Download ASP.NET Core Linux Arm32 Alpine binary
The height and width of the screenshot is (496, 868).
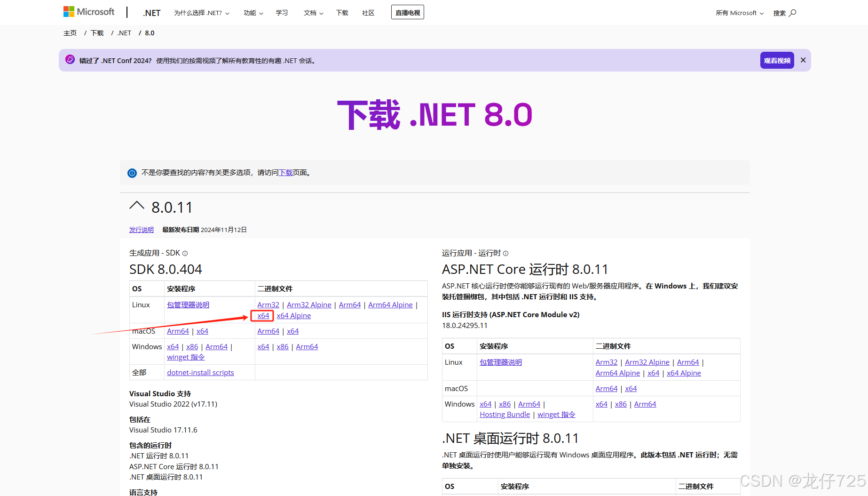(x=647, y=362)
